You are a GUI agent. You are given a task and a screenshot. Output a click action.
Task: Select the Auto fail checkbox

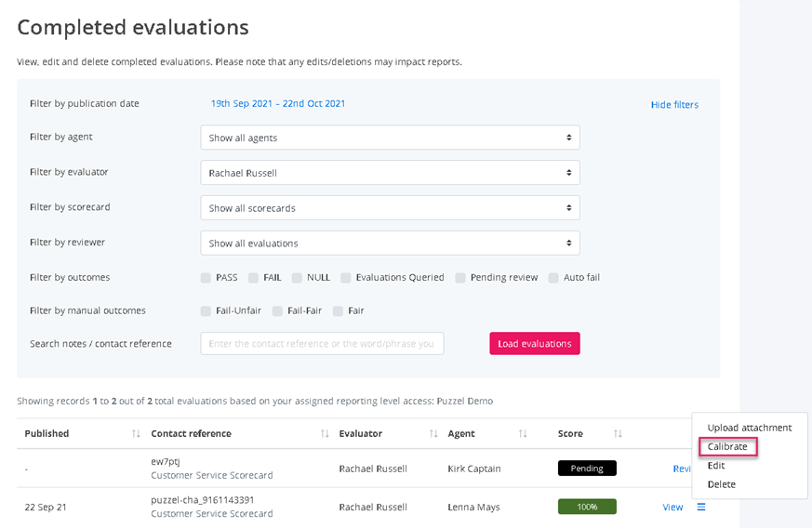click(553, 278)
